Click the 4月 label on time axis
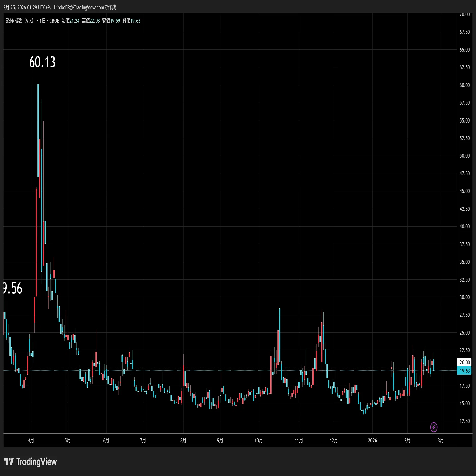Image resolution: width=476 pixels, height=476 pixels. click(31, 440)
